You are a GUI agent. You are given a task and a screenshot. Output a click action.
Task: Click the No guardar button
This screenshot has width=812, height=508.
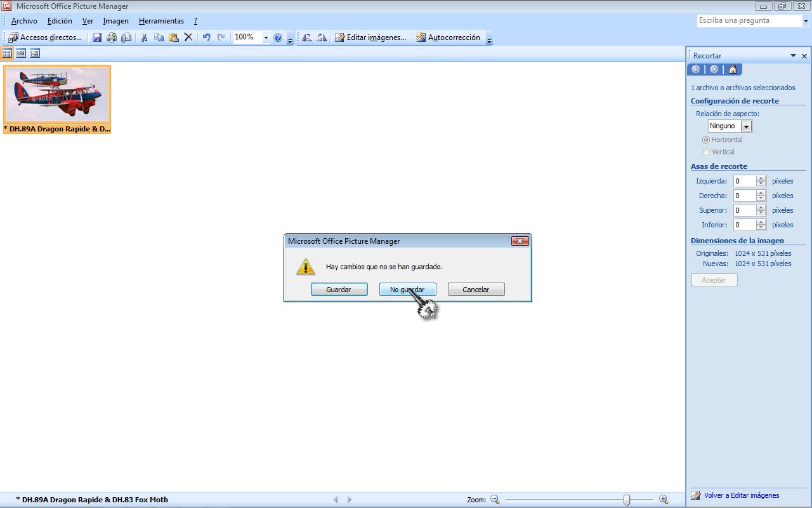(407, 290)
